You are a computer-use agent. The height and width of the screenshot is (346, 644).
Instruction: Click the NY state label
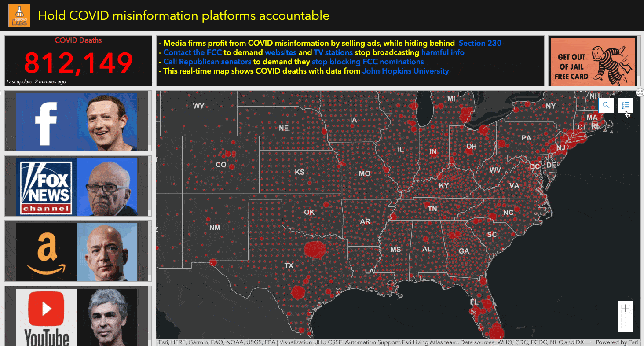551,106
